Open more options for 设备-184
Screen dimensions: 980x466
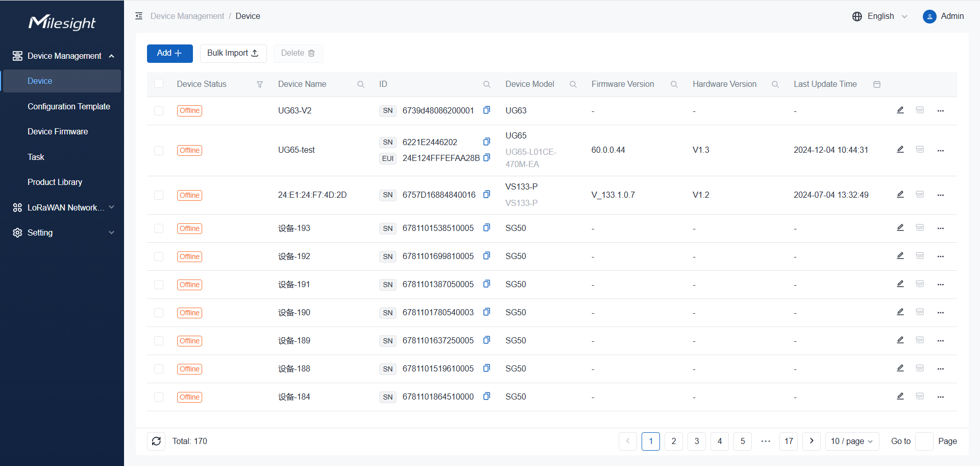tap(941, 397)
